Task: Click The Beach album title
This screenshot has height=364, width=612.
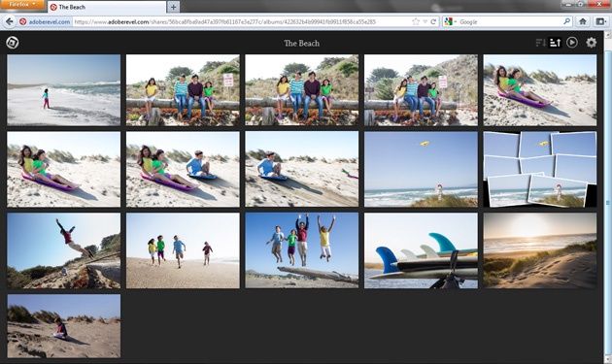Action: pos(302,44)
